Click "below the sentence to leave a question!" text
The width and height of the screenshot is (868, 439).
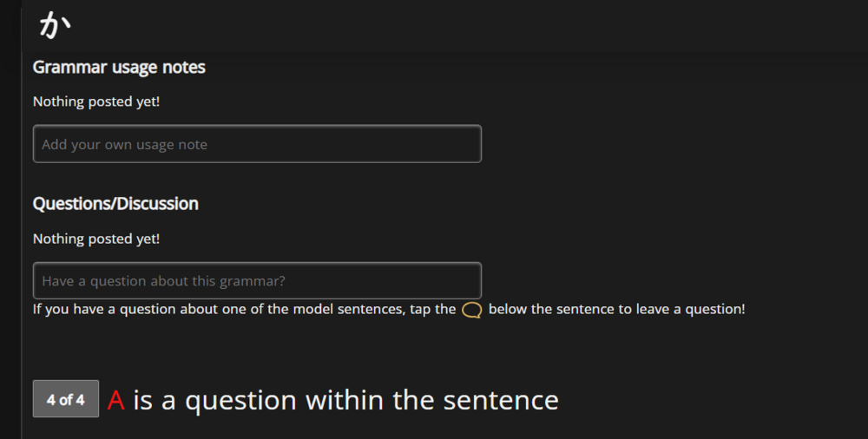click(616, 309)
